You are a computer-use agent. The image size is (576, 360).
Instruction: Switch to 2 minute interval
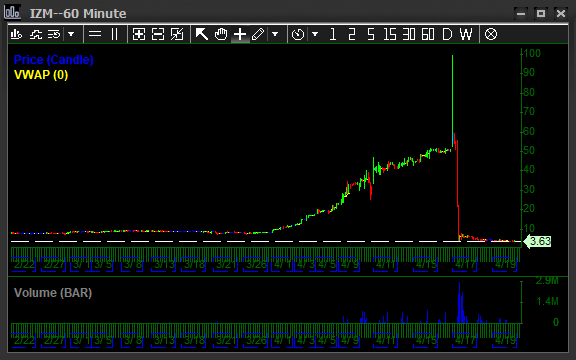(352, 35)
